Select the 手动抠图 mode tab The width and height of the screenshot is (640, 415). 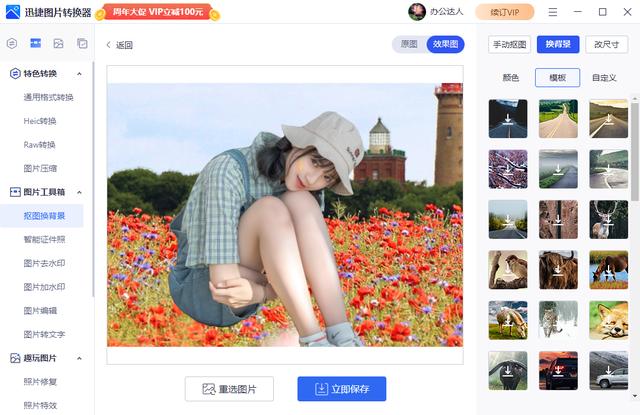[509, 45]
